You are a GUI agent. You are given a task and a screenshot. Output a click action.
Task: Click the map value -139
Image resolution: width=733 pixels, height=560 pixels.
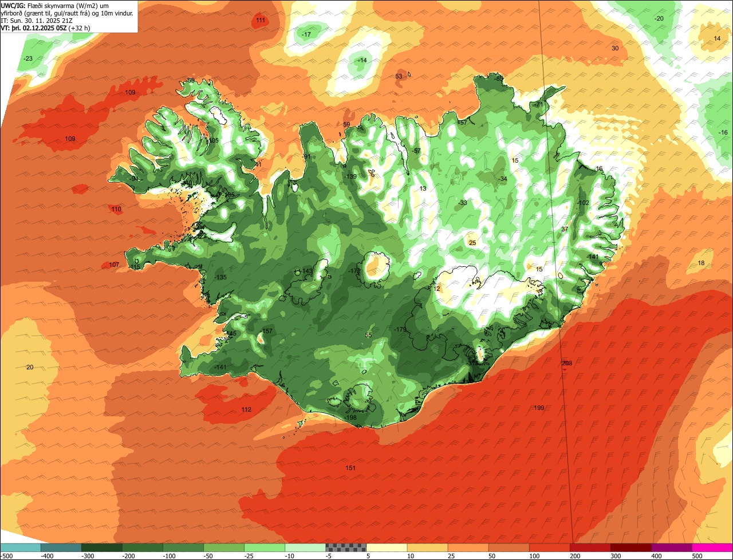coord(350,176)
